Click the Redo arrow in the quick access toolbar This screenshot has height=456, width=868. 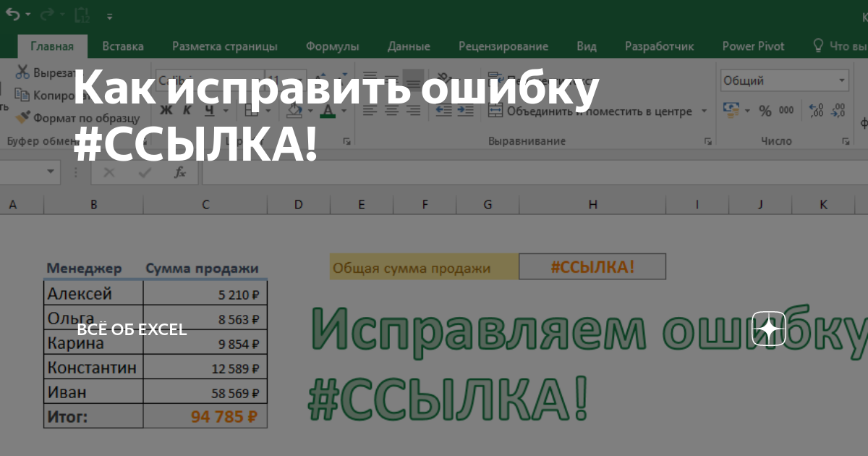(47, 14)
